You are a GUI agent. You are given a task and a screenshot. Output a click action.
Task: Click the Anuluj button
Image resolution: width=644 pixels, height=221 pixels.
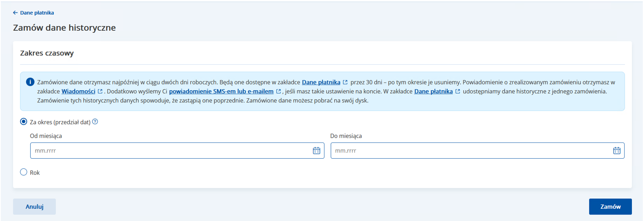click(34, 206)
